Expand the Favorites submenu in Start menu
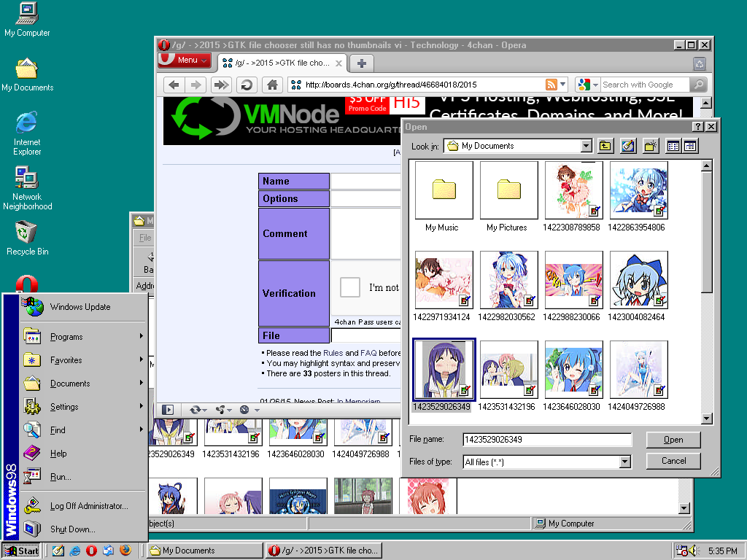The width and height of the screenshot is (747, 560). [83, 360]
